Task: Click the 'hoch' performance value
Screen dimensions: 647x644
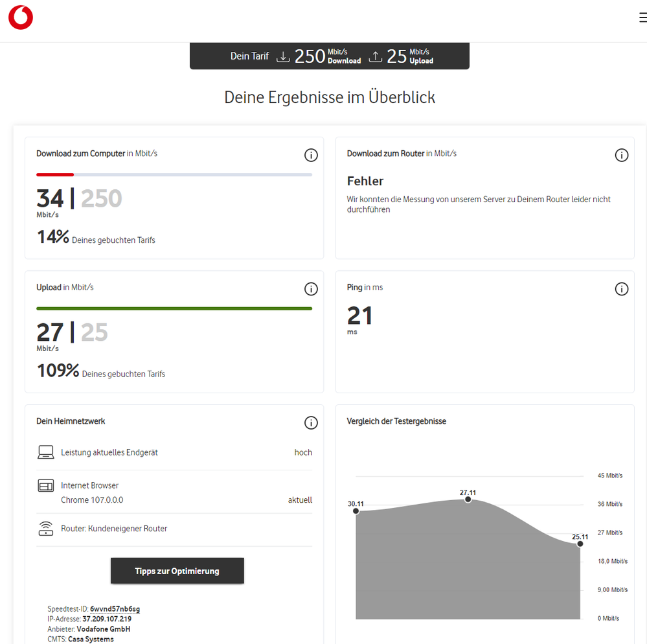Action: 303,452
